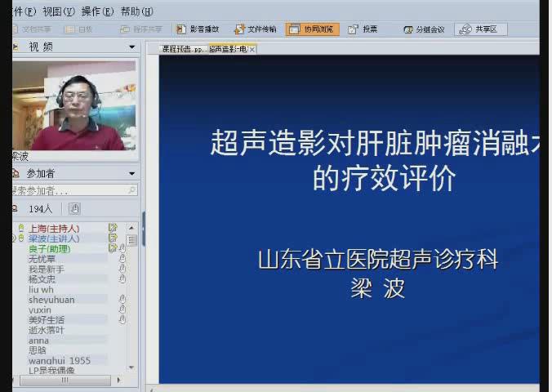Open the 视图(V) menu
The height and width of the screenshot is (392, 552).
[58, 11]
